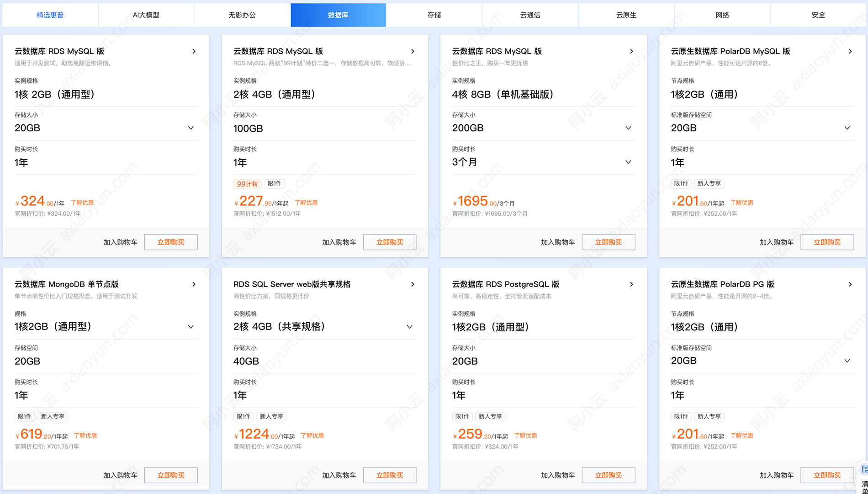Screen dimensions: 868x494
Task: Add ¥227.99 RDS MySQL to cart
Action: point(339,242)
